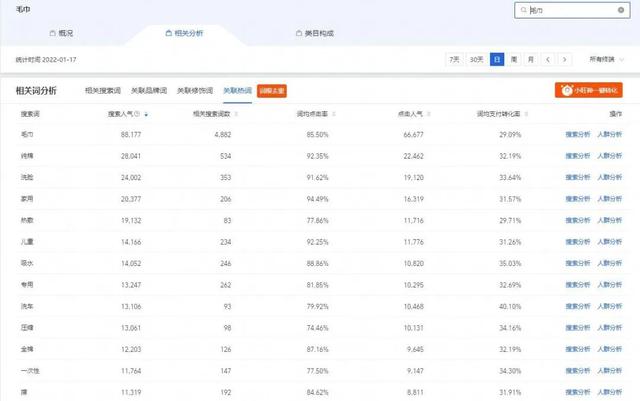
Task: Go to next date with right arrow
Action: [566, 60]
